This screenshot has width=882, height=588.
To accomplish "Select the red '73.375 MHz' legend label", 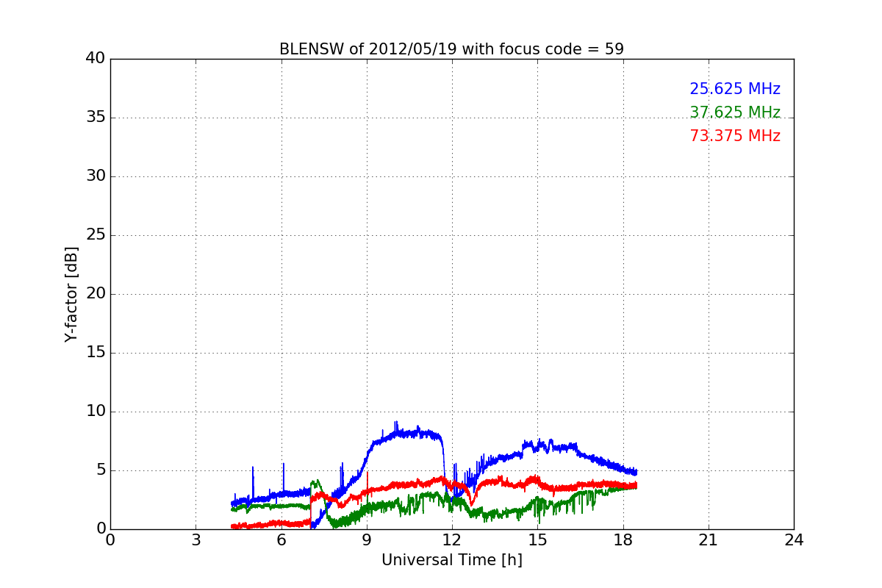I will pyautogui.click(x=735, y=136).
